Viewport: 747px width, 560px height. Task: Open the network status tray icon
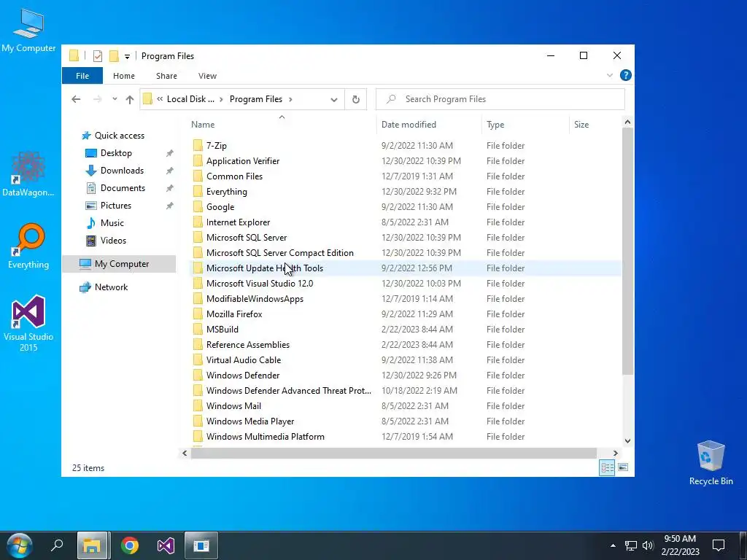tap(631, 545)
